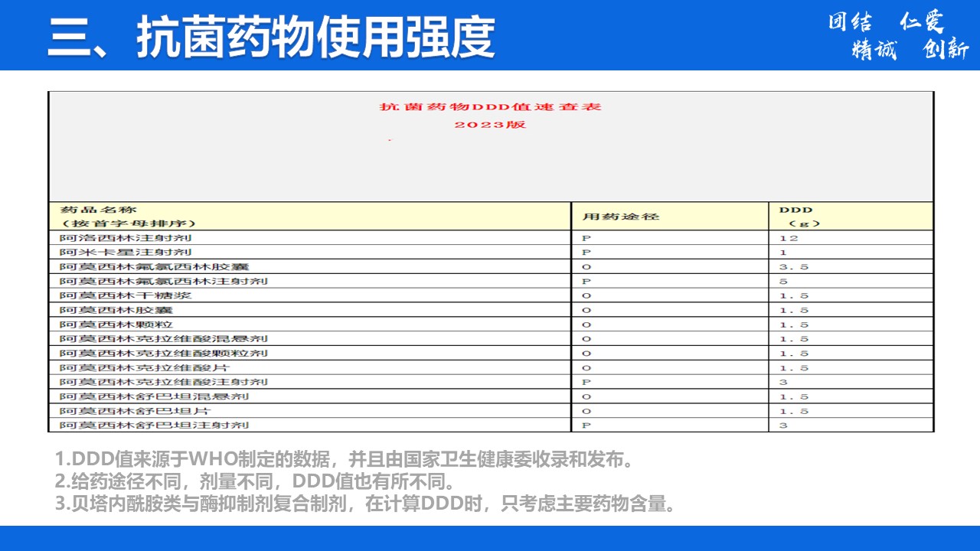Screen dimensions: 980x551
Task: Select the 阿莫西林氟氯西林胶囊 name cell
Action: (x=310, y=267)
